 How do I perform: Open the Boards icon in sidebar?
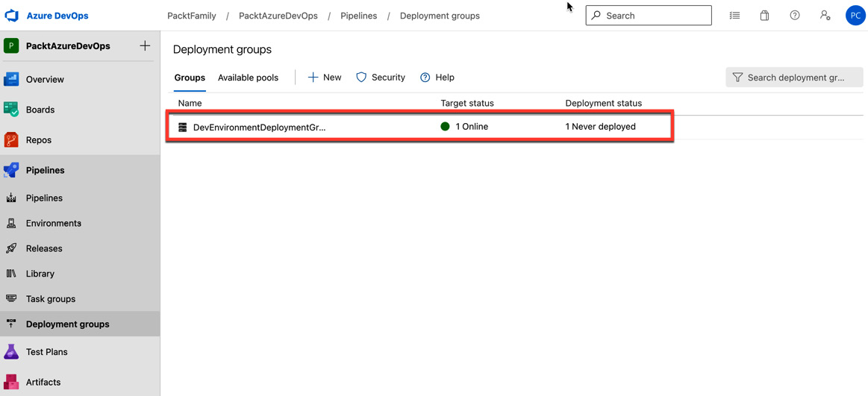click(x=12, y=110)
